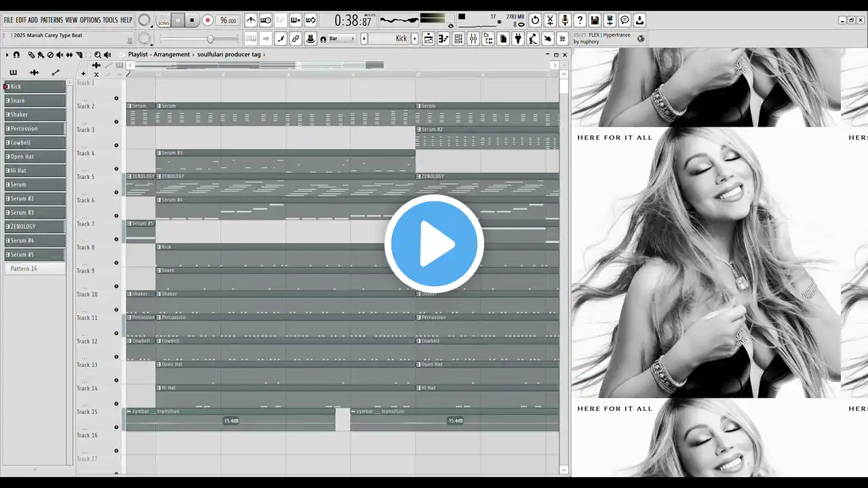Open the plugin picker plug icon
The height and width of the screenshot is (488, 868).
[x=518, y=39]
